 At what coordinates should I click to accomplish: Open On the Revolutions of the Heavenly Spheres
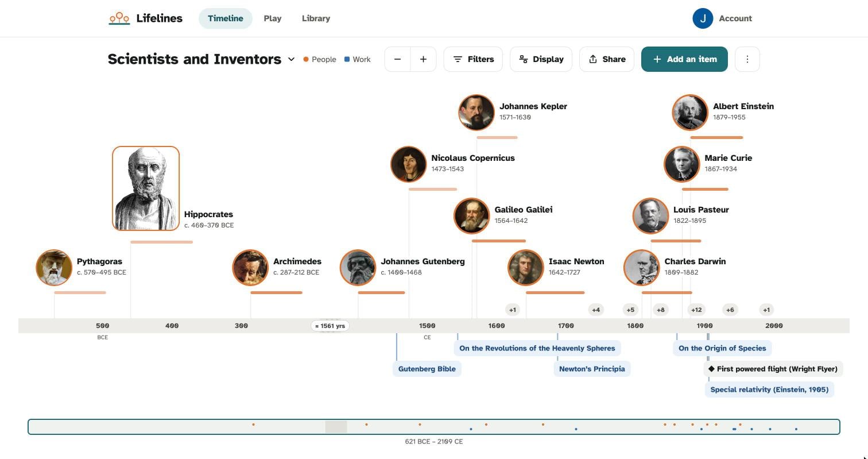click(537, 348)
